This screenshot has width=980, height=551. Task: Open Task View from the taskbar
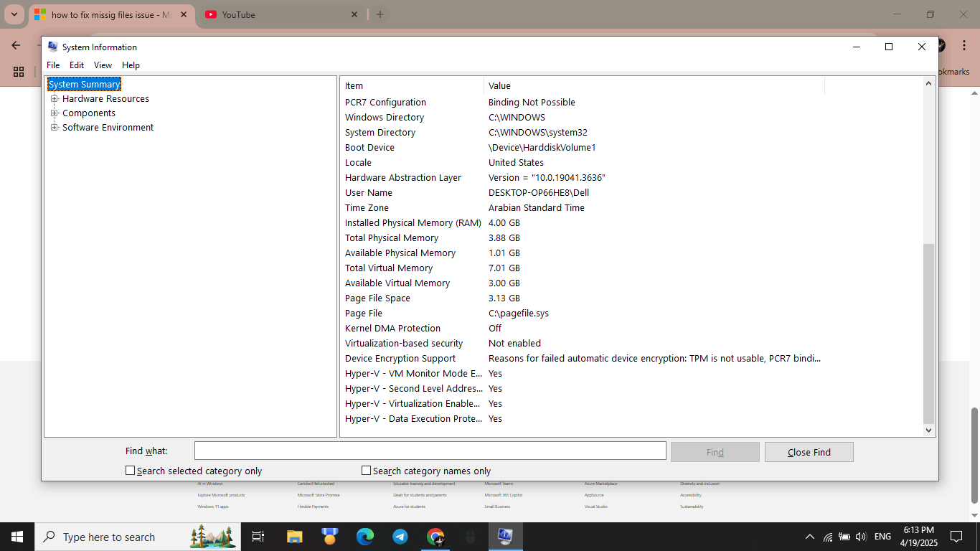pos(258,537)
